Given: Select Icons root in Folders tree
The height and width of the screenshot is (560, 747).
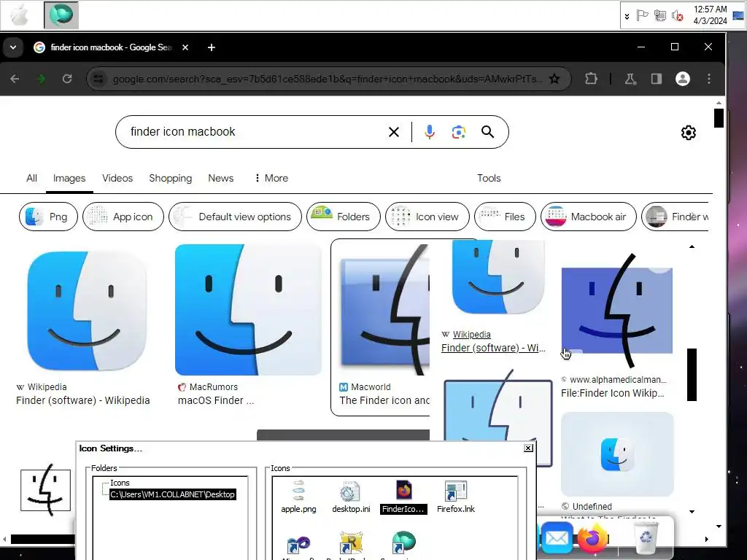Looking at the screenshot, I should point(120,483).
